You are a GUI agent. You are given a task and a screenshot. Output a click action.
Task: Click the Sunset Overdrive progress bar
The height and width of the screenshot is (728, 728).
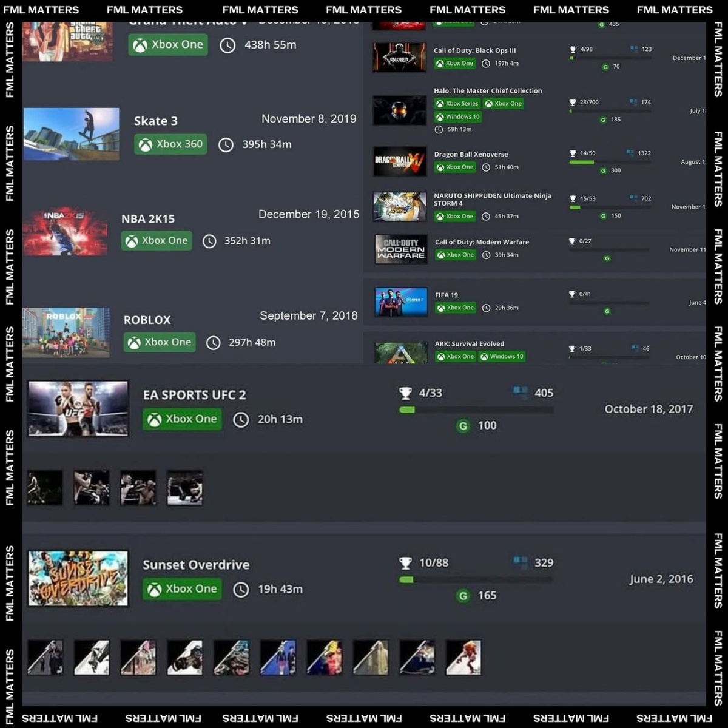[476, 580]
